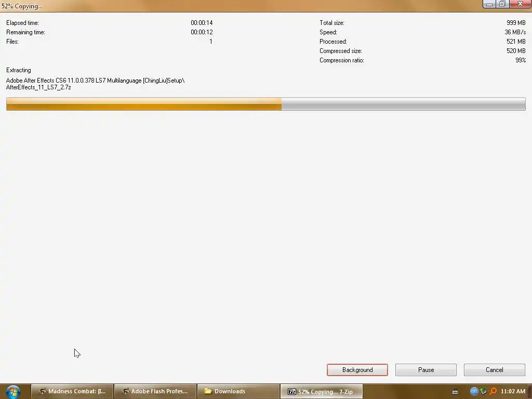This screenshot has width=532, height=399.
Task: Click the Compressed size label
Action: 341,51
